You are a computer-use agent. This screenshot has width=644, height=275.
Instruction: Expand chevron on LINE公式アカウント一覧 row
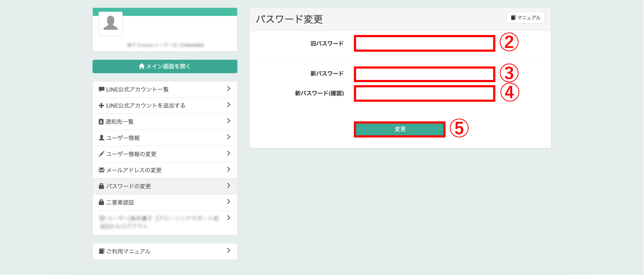(228, 89)
